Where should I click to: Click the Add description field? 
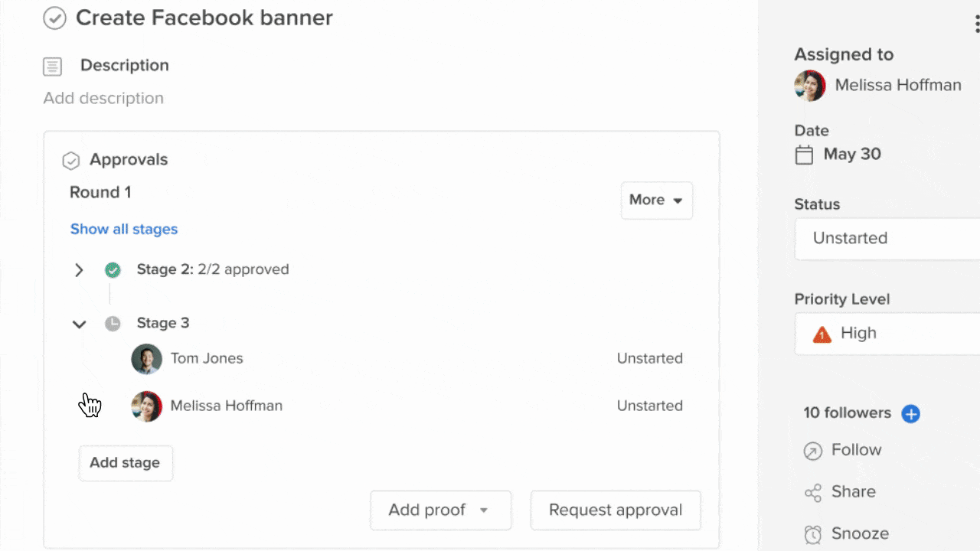(103, 98)
